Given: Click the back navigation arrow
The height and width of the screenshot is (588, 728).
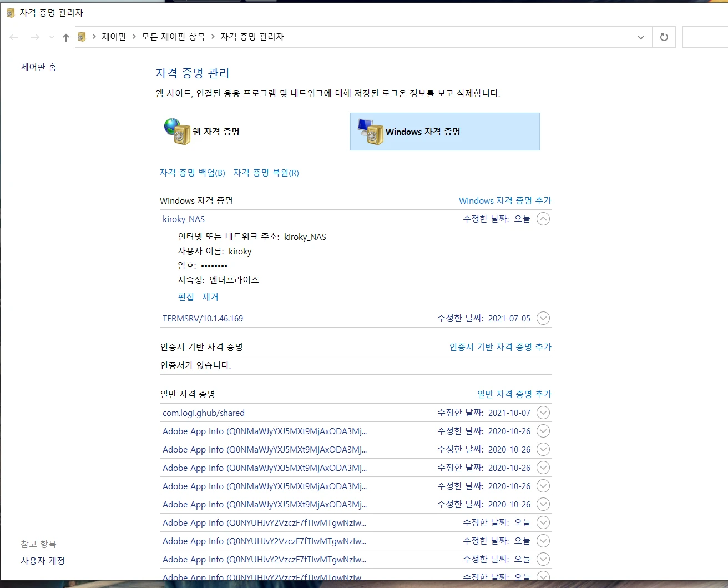Looking at the screenshot, I should click(14, 37).
